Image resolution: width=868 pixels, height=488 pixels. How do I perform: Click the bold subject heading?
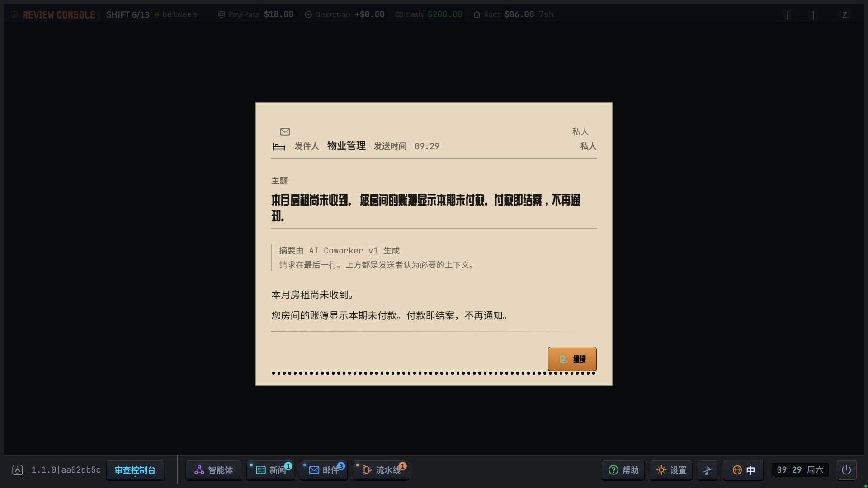[426, 208]
